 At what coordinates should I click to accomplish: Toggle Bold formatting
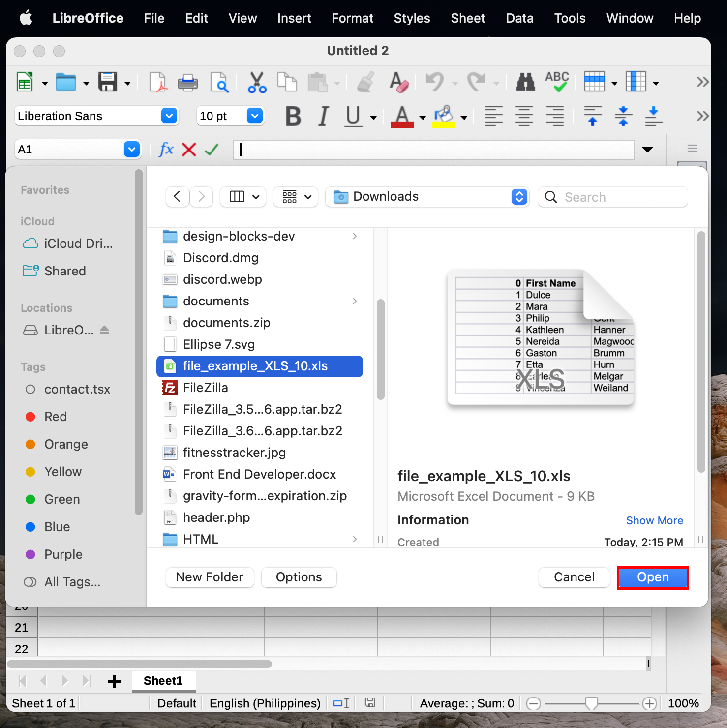pos(293,117)
